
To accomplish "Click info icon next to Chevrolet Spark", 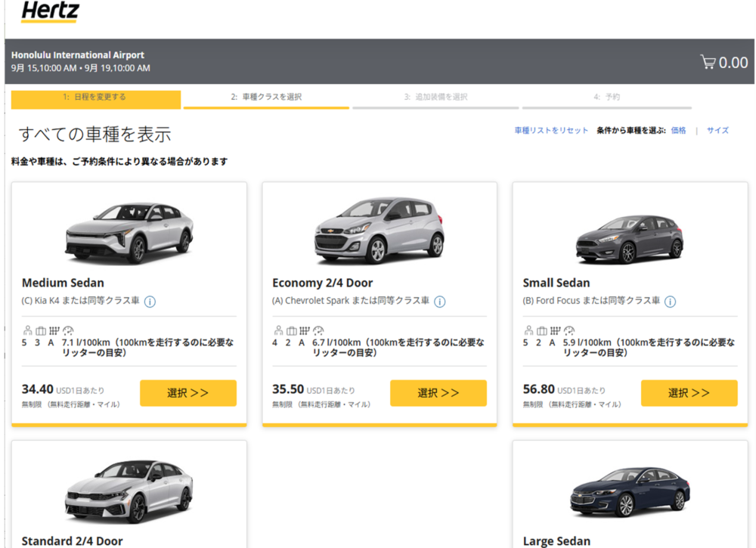I will 440,302.
